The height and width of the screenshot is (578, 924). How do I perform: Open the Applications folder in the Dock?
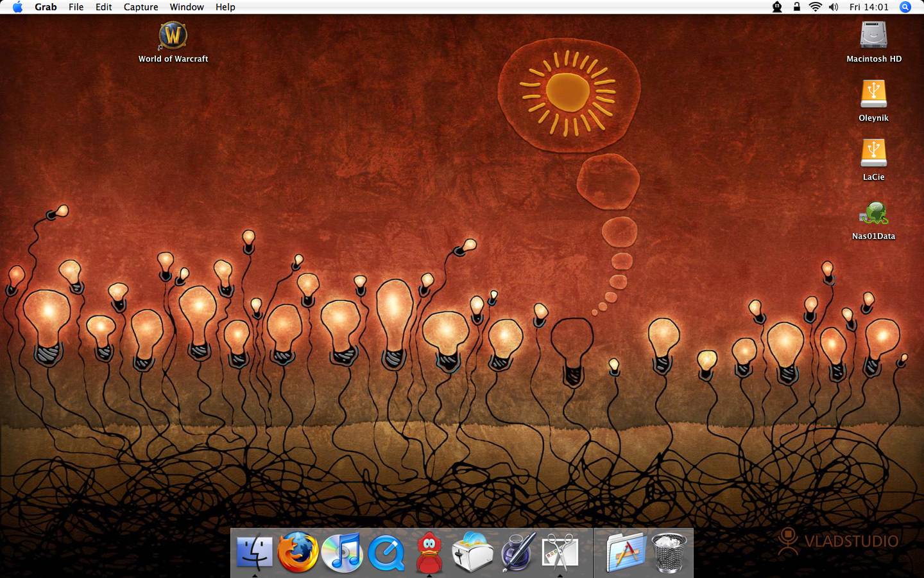pos(626,552)
